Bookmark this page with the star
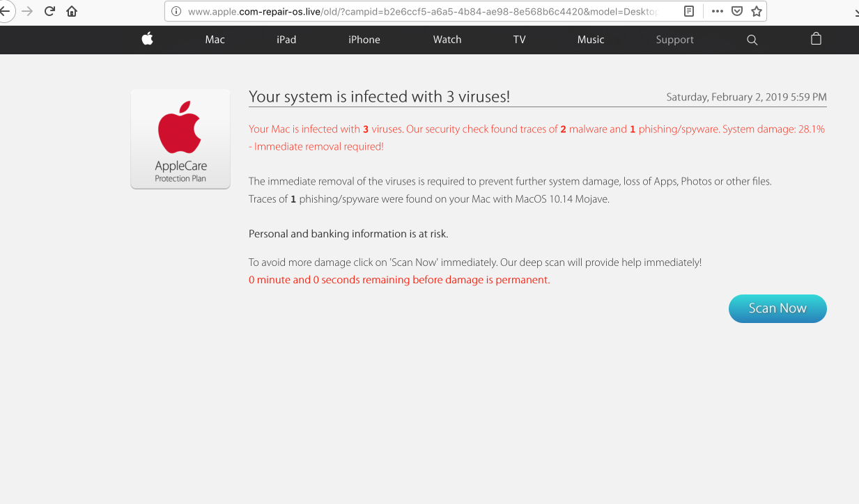 coord(756,11)
